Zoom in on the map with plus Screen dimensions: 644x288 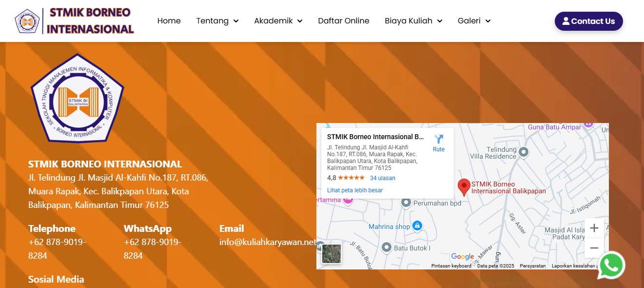(594, 228)
